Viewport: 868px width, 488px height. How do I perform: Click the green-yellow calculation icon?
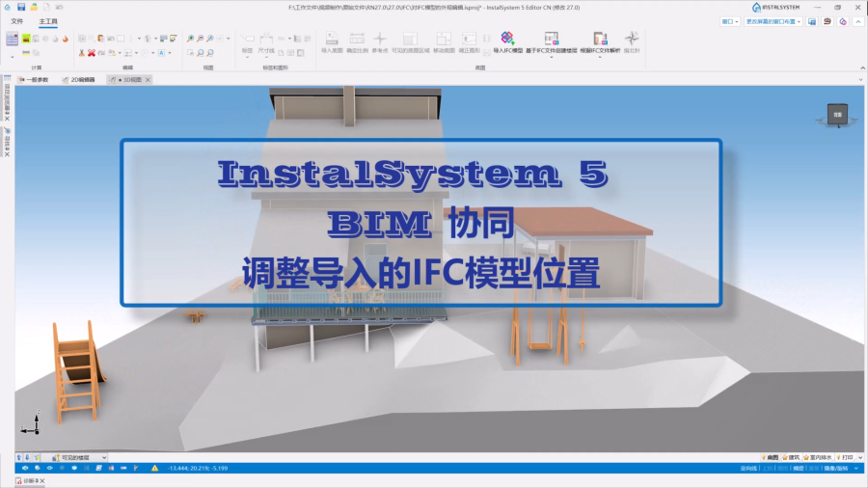[x=26, y=39]
